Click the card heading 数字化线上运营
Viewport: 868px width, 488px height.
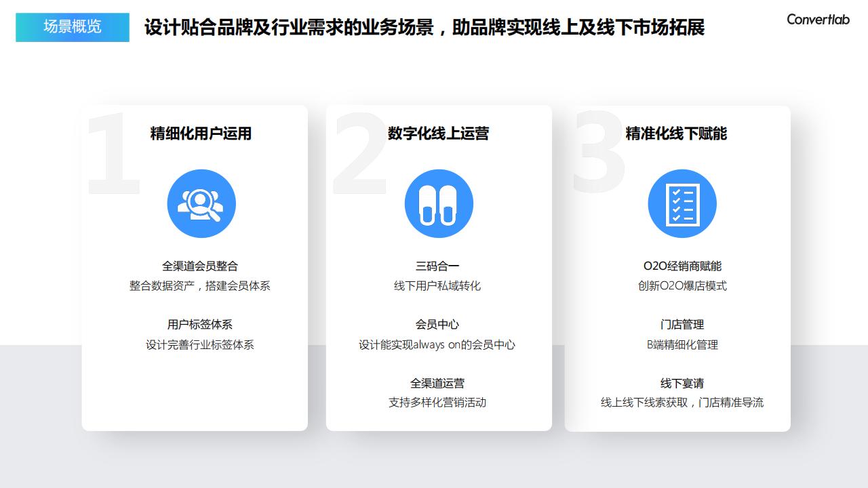438,134
